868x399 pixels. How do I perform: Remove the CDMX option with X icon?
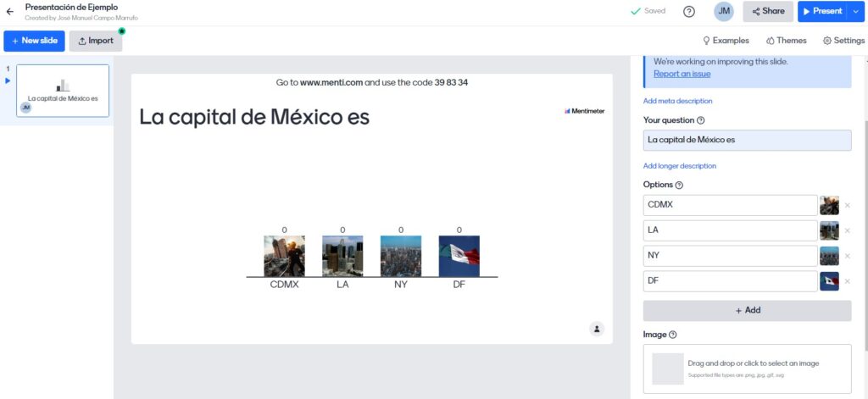click(x=847, y=205)
